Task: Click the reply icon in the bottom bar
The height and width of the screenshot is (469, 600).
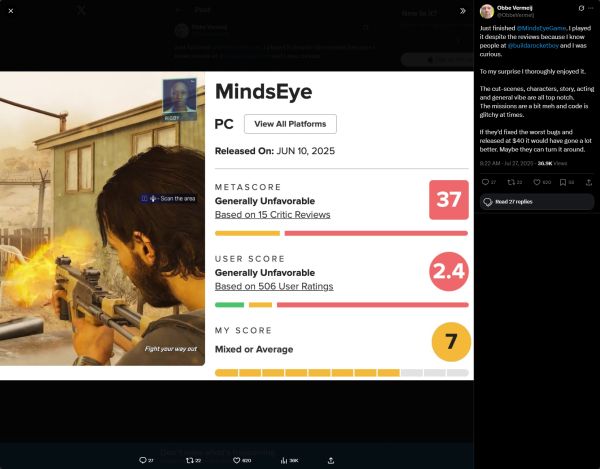Action: 143,460
